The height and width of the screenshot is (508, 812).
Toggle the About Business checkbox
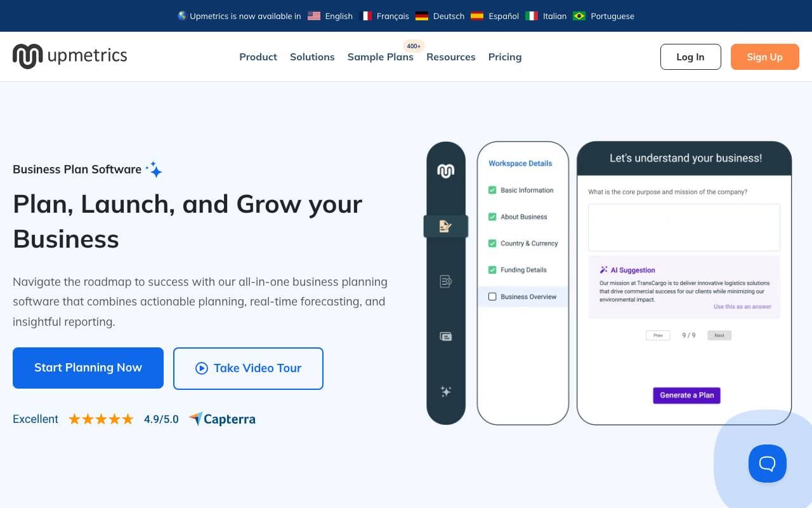pyautogui.click(x=492, y=217)
